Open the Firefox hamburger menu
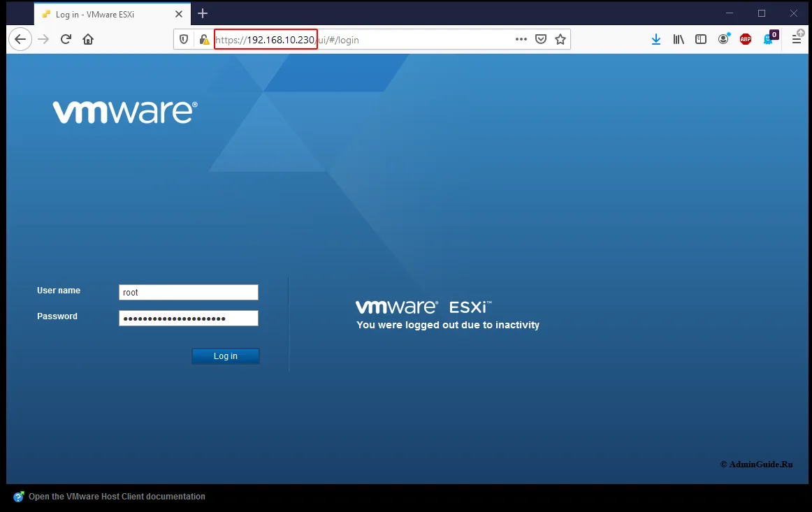Image resolution: width=812 pixels, height=512 pixels. [x=797, y=39]
